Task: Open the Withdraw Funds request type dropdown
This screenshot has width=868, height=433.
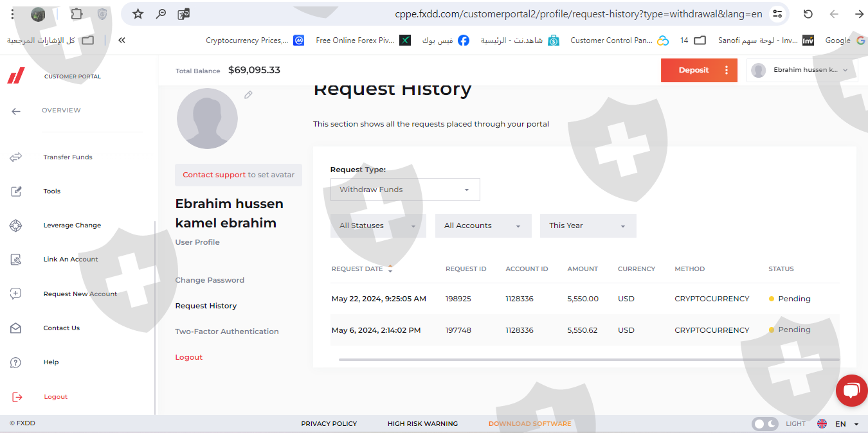Action: (x=405, y=190)
